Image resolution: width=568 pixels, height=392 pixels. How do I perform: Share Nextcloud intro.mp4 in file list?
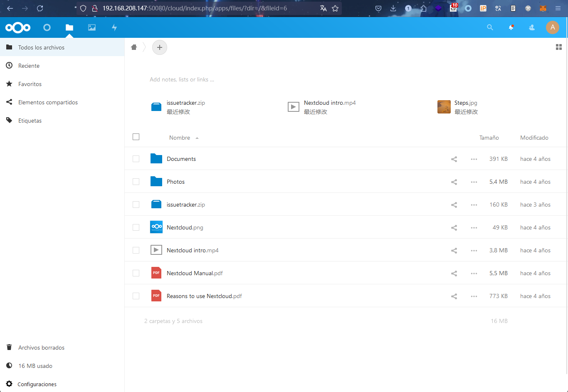(454, 250)
